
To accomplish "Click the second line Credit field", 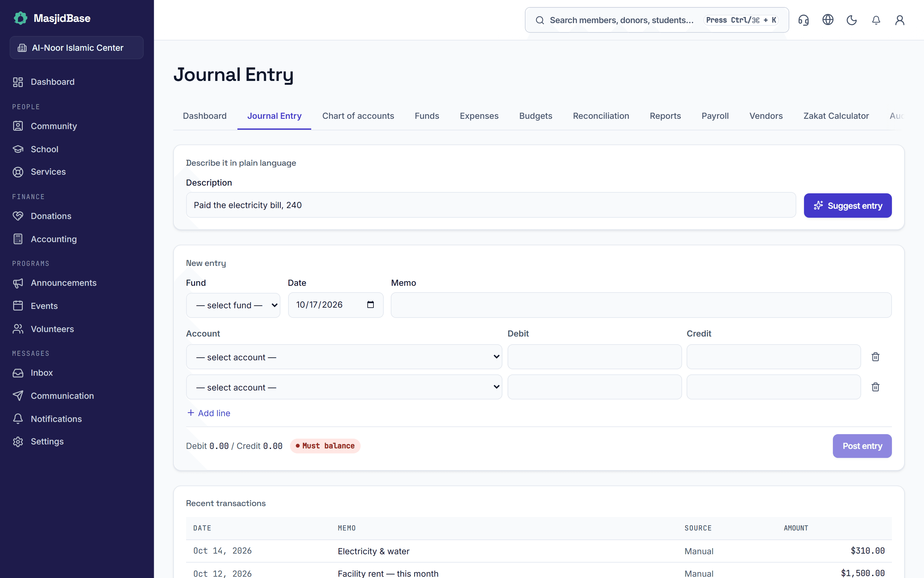I will click(774, 387).
